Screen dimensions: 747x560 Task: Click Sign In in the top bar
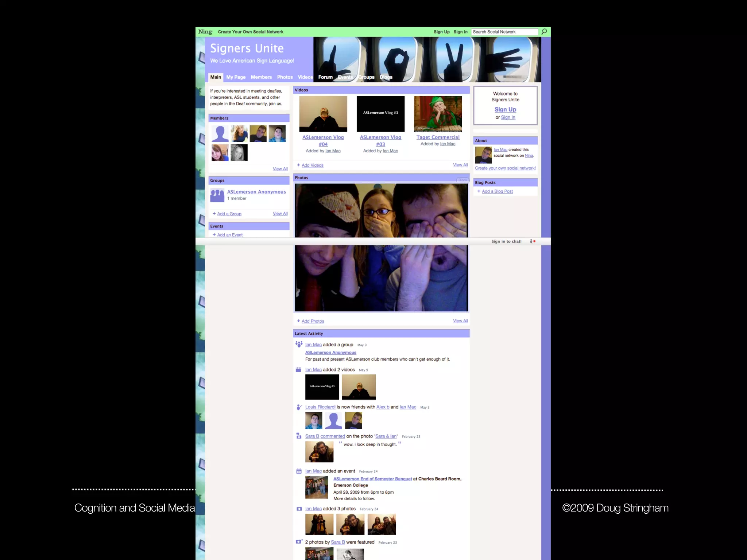460,32
